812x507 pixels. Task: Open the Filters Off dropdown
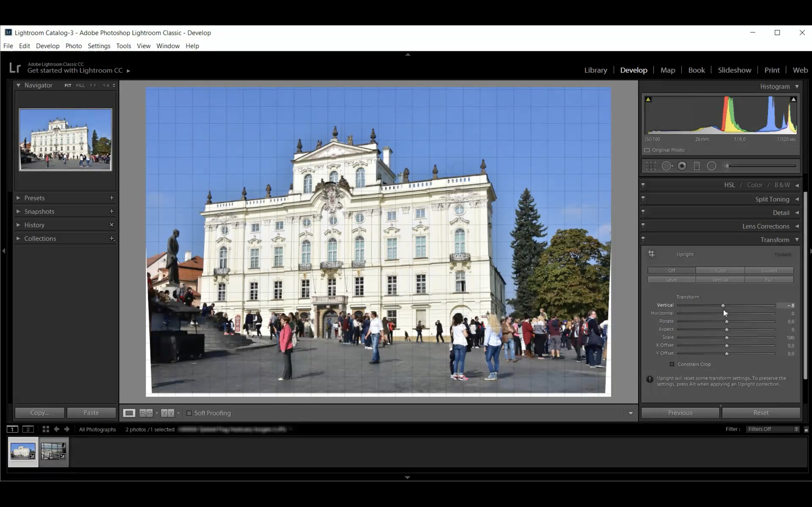tap(772, 429)
